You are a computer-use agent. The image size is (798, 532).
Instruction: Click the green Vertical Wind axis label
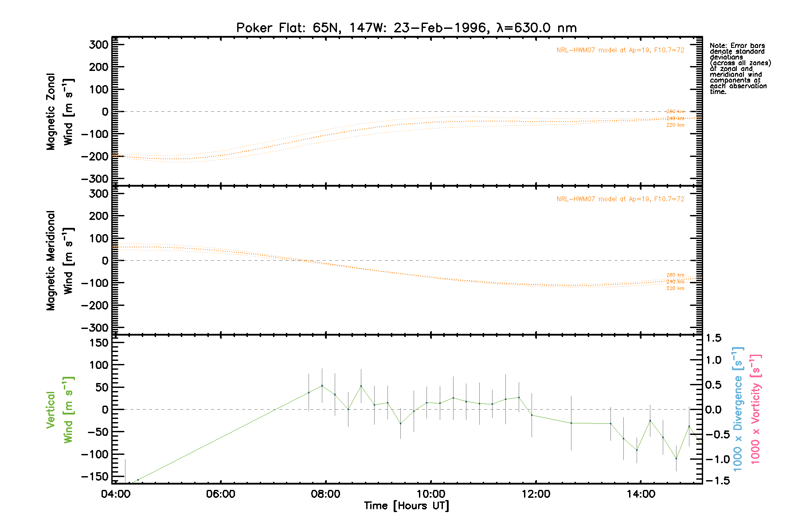59,410
